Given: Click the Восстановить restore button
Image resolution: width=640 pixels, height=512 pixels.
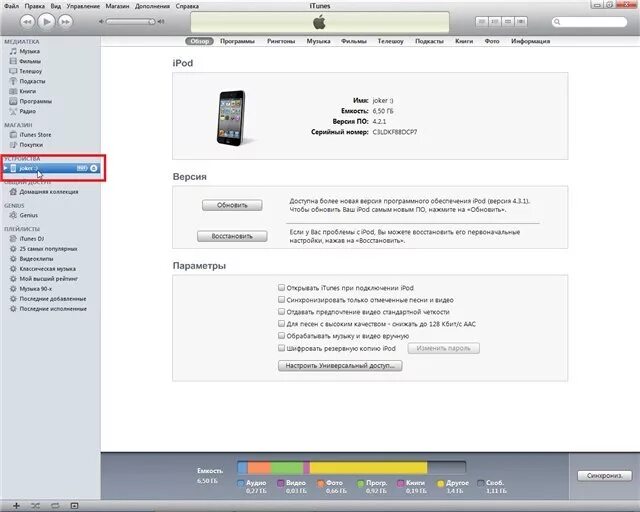Looking at the screenshot, I should coord(232,236).
